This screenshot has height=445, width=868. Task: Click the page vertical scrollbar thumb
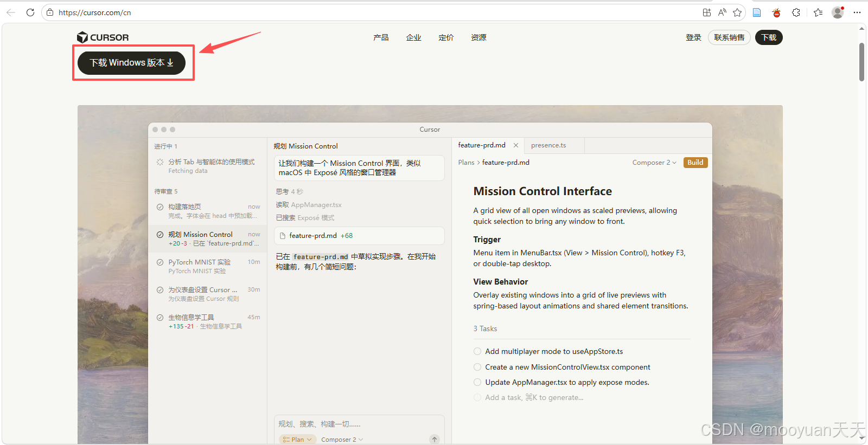coord(861,62)
